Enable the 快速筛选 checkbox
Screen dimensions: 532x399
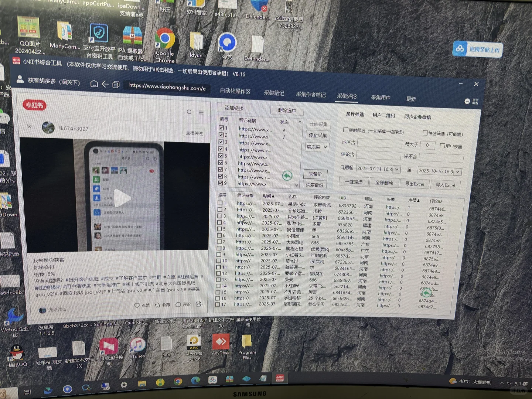(425, 133)
